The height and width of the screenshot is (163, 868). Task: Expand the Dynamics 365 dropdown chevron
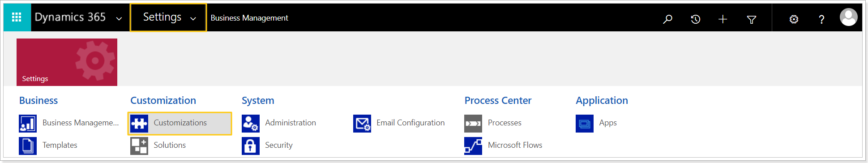[x=119, y=19]
